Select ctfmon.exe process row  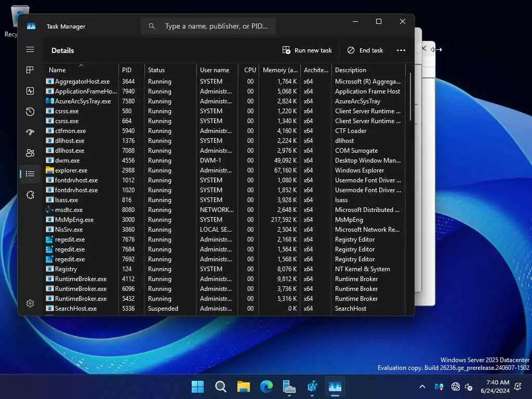pyautogui.click(x=224, y=130)
